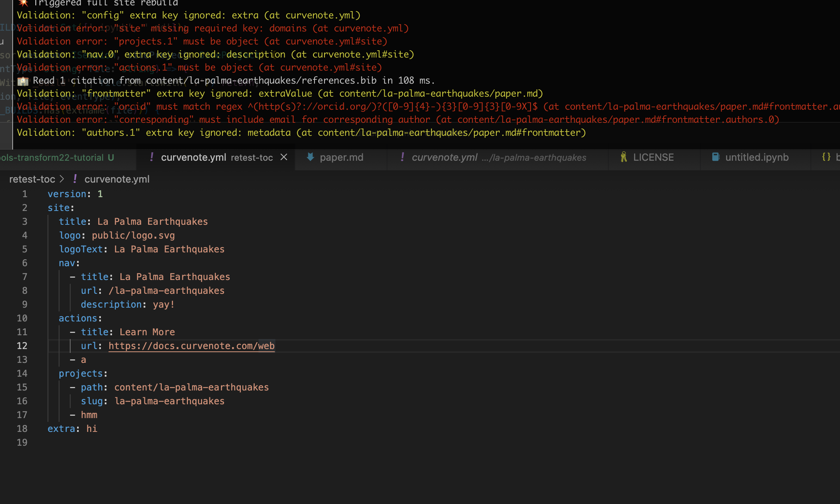Screen dimensions: 840x504
Task: Click terminal error 'projects.1 must be object'
Action: click(202, 41)
